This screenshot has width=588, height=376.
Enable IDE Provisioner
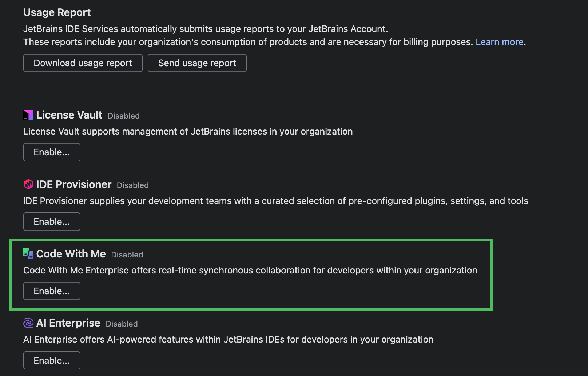click(x=51, y=221)
